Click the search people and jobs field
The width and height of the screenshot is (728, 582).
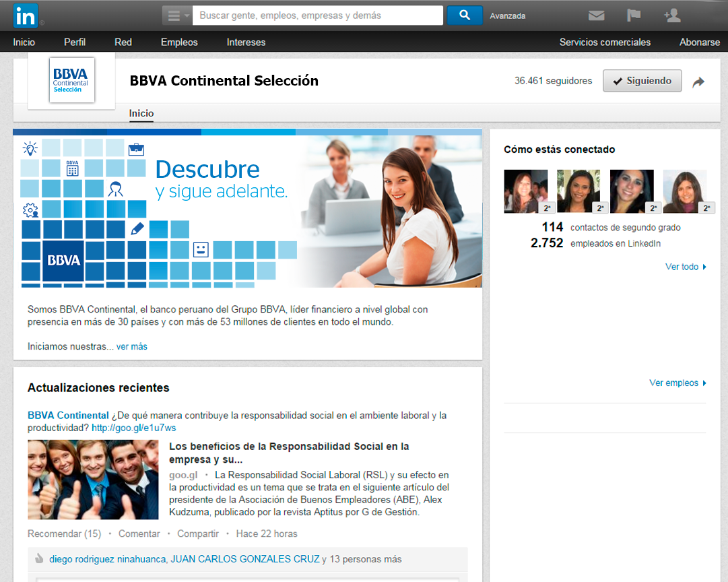pos(318,15)
